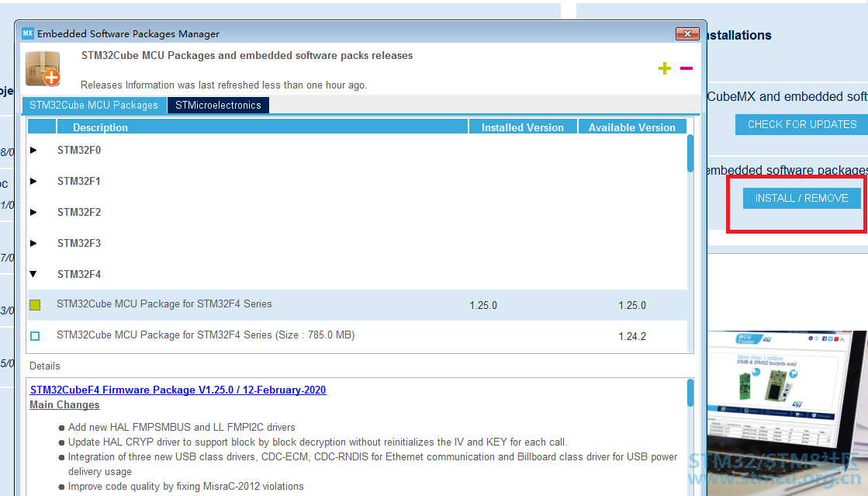Click the installed version 1.25.0 cell
The height and width of the screenshot is (496, 868).
point(483,305)
